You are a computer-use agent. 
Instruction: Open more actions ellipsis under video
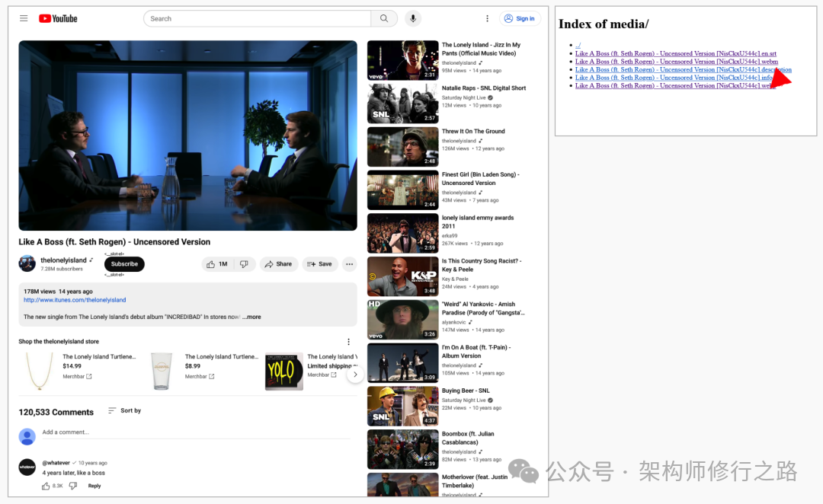349,264
